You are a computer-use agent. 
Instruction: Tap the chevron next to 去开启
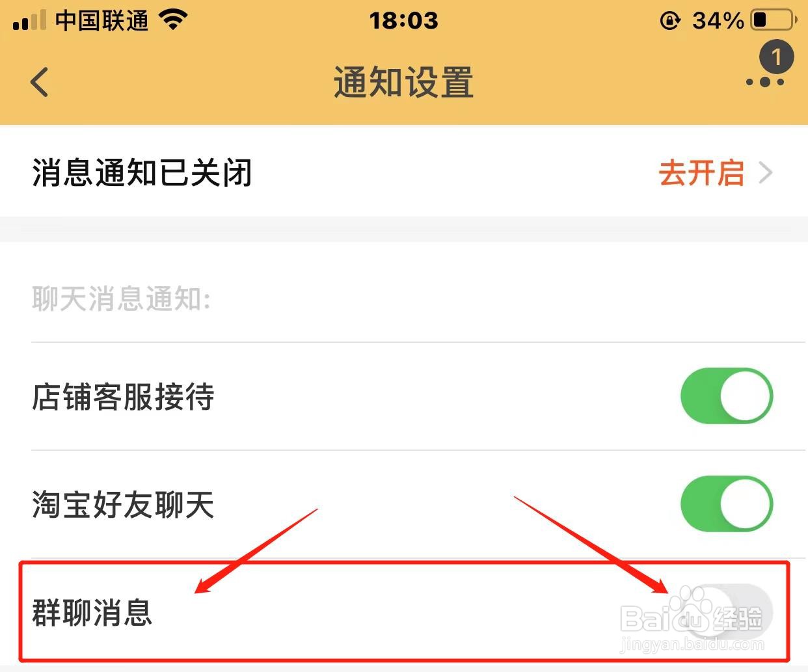coord(766,173)
